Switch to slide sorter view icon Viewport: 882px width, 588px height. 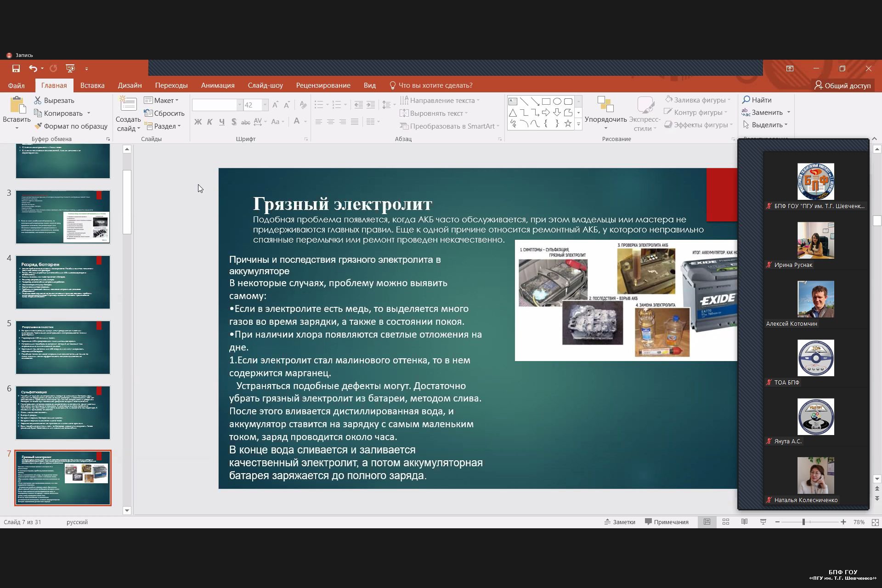click(726, 522)
